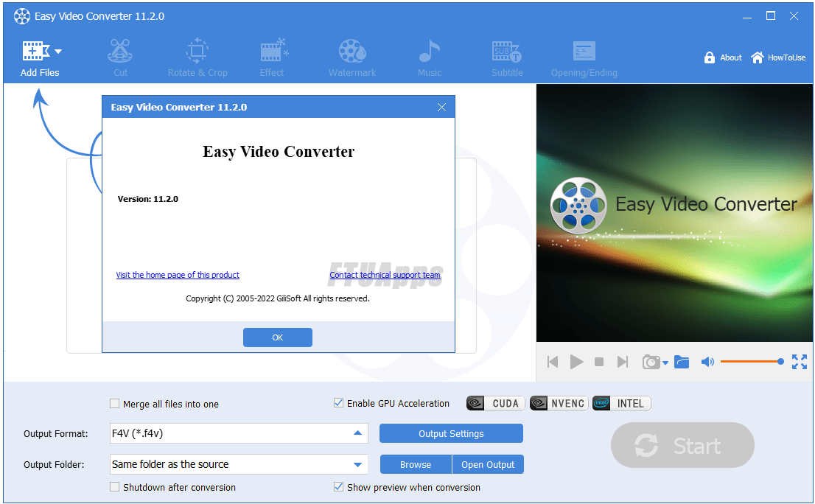815x504 pixels.
Task: Enable Merge all files into one
Action: 115,404
